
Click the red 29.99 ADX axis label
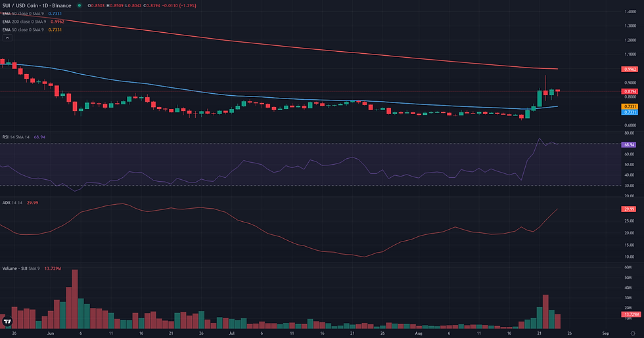(x=629, y=209)
